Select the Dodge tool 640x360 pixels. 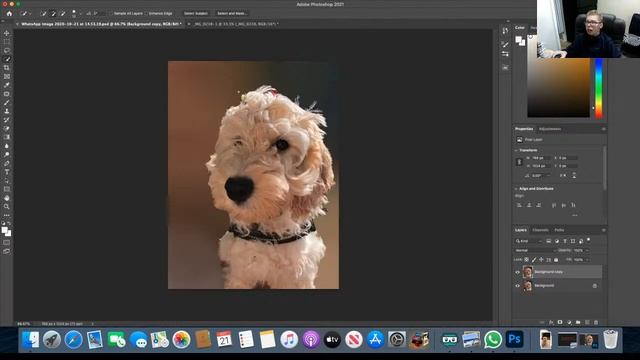point(7,155)
